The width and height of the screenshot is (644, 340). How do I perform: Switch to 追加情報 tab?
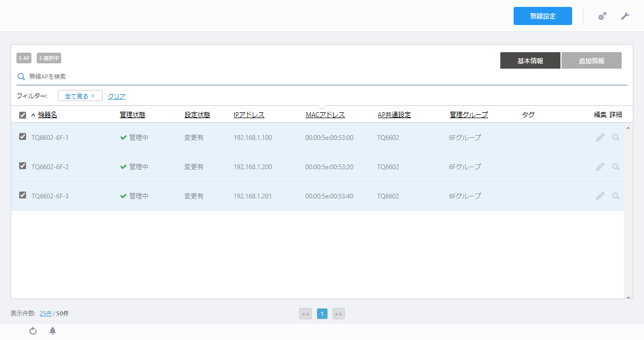(591, 61)
